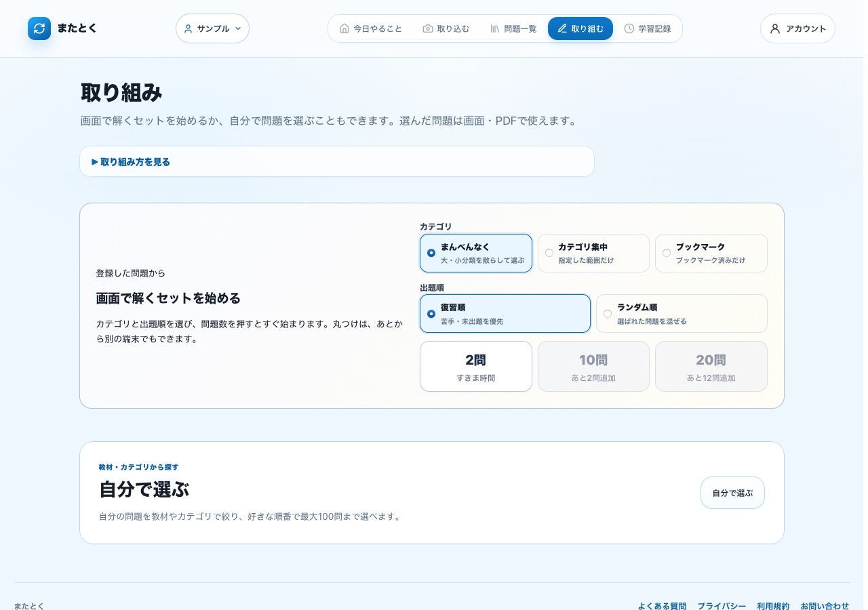Image resolution: width=868 pixels, height=610 pixels.
Task: Open 学習記録 tab
Action: 648,28
